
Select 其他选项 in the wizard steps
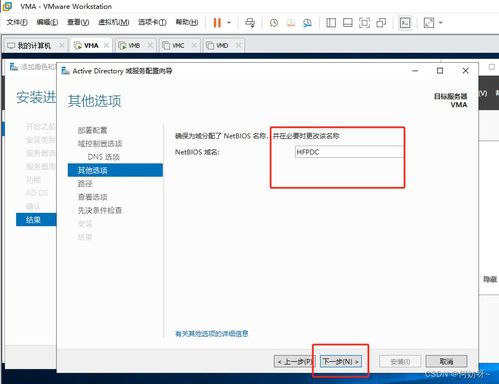pyautogui.click(x=115, y=170)
